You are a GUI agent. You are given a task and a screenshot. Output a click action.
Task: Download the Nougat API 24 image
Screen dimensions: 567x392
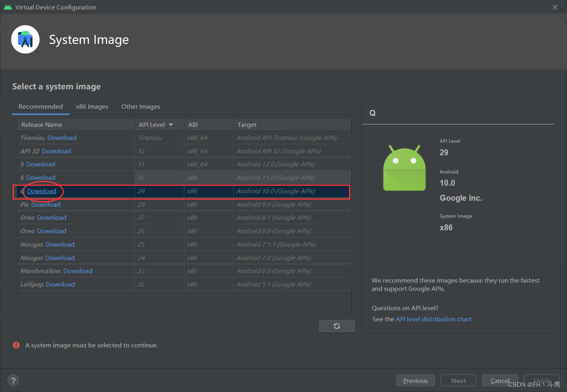coord(60,258)
